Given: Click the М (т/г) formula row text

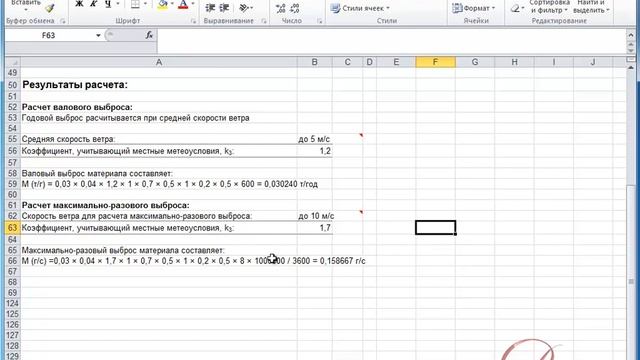Looking at the screenshot, I should (x=170, y=184).
